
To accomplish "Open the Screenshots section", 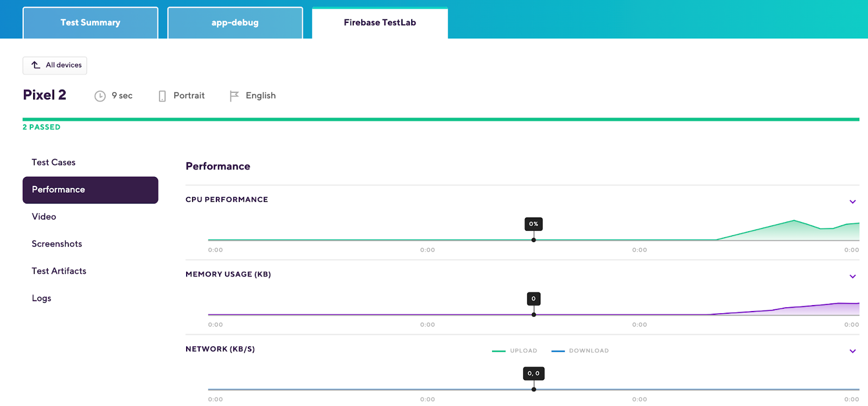I will [90, 244].
